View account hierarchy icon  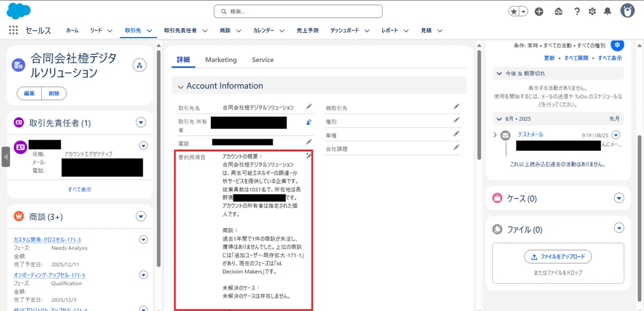[140, 65]
